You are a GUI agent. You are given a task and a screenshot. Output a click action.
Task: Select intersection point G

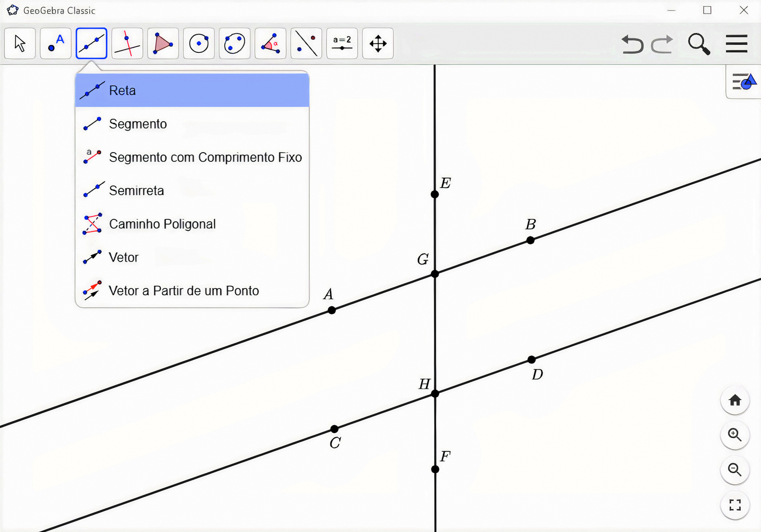(435, 274)
